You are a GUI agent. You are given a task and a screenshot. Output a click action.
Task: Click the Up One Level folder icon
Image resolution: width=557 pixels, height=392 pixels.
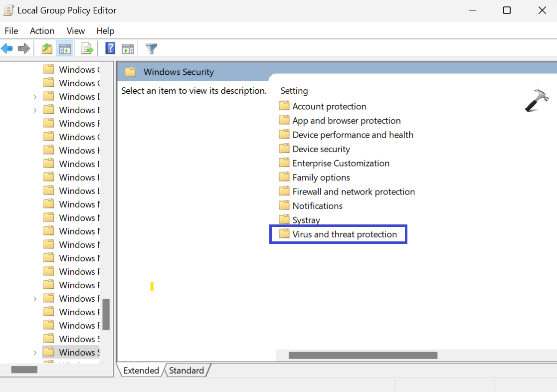coord(47,48)
